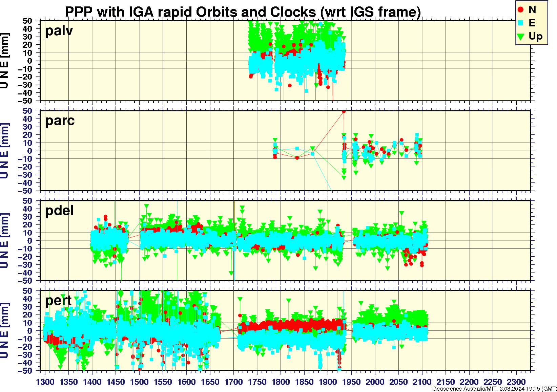
Task: Click the 'pdel' station label
Action: [x=60, y=211]
